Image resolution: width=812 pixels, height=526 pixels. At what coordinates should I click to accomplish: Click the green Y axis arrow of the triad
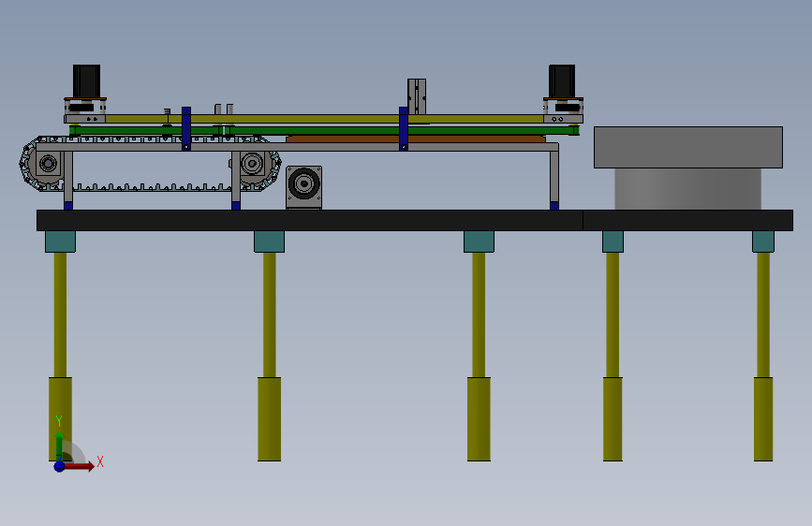click(59, 445)
